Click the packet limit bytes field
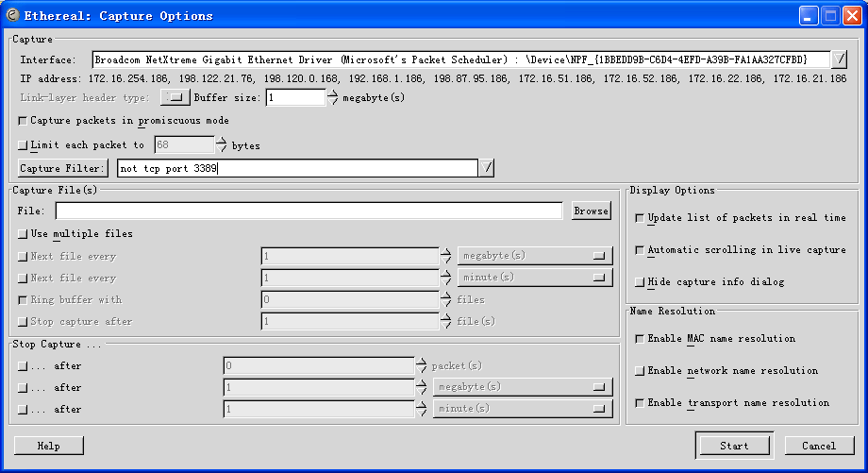The width and height of the screenshot is (868, 473). pyautogui.click(x=184, y=145)
